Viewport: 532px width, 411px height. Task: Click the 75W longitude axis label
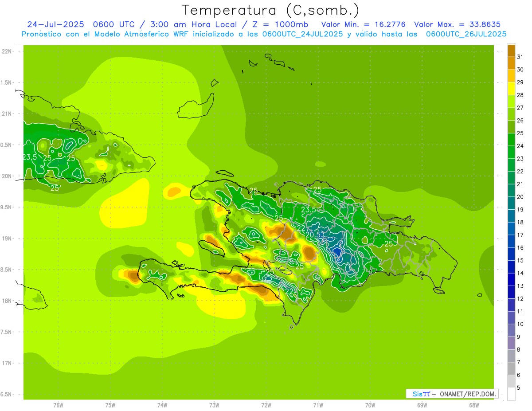(110, 405)
